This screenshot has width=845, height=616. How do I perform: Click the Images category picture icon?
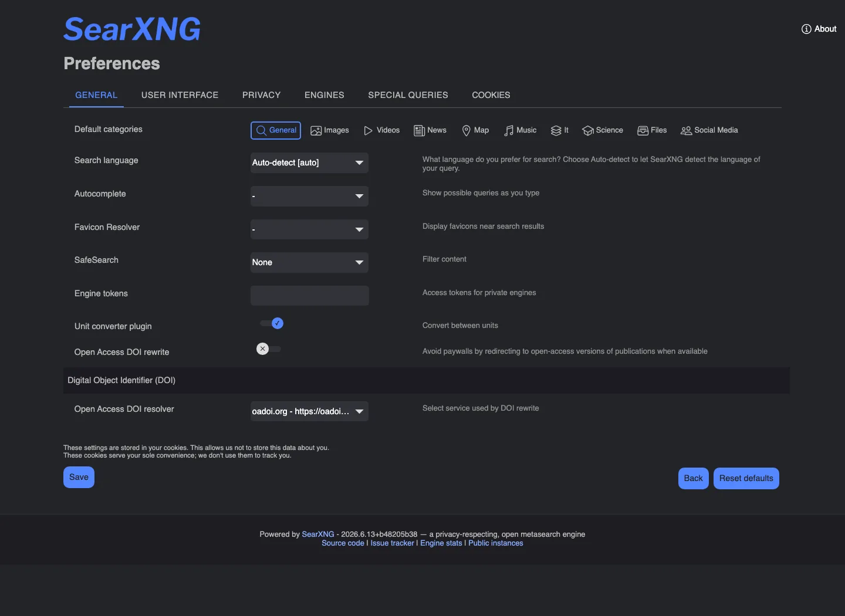click(316, 130)
